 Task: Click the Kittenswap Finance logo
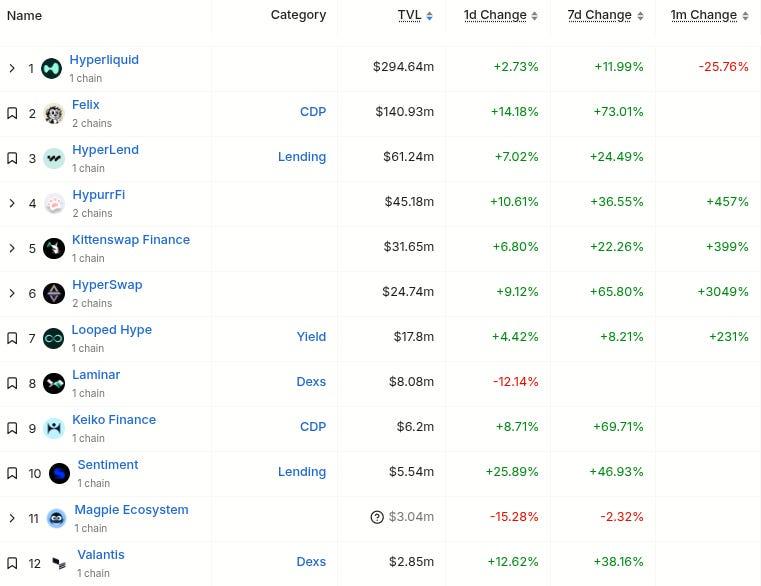pos(54,248)
